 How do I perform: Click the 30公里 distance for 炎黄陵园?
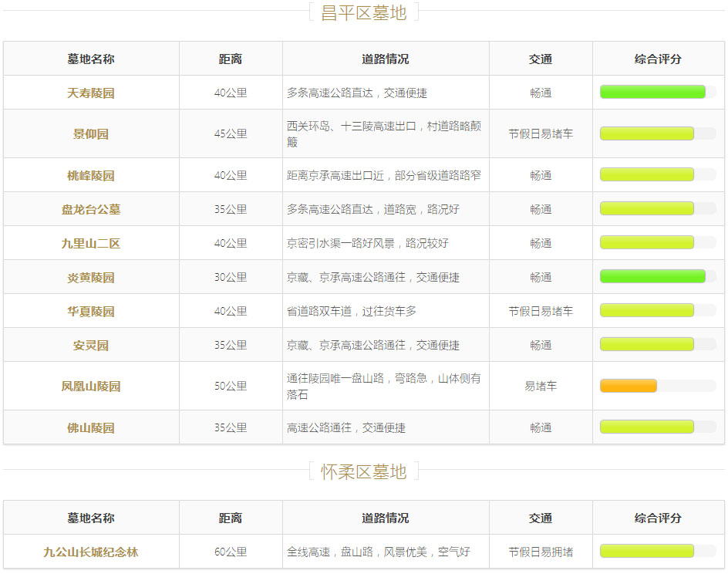pos(231,277)
